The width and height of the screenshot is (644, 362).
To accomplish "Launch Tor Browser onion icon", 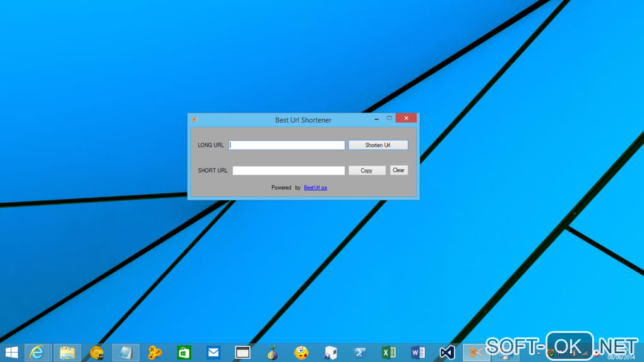I will point(272,353).
